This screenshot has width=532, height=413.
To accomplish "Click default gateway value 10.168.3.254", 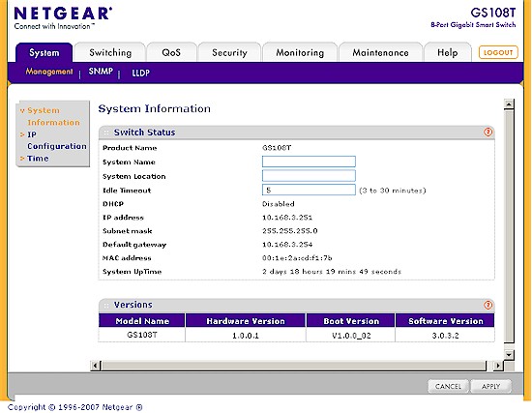I will pyautogui.click(x=287, y=245).
